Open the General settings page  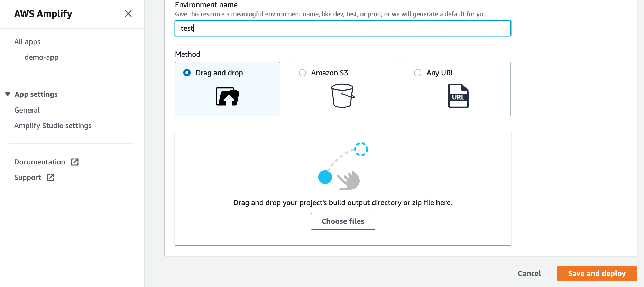click(27, 110)
